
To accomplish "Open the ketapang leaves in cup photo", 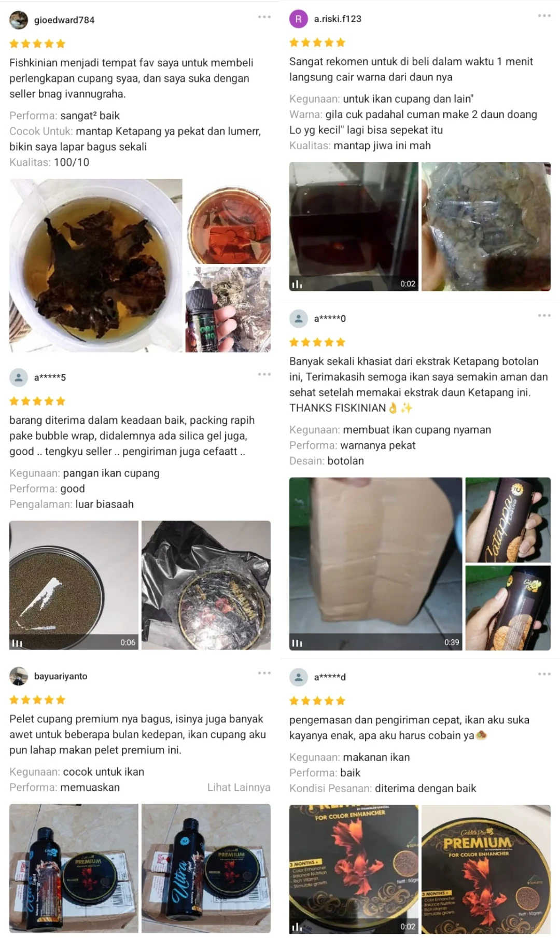I will pyautogui.click(x=96, y=265).
